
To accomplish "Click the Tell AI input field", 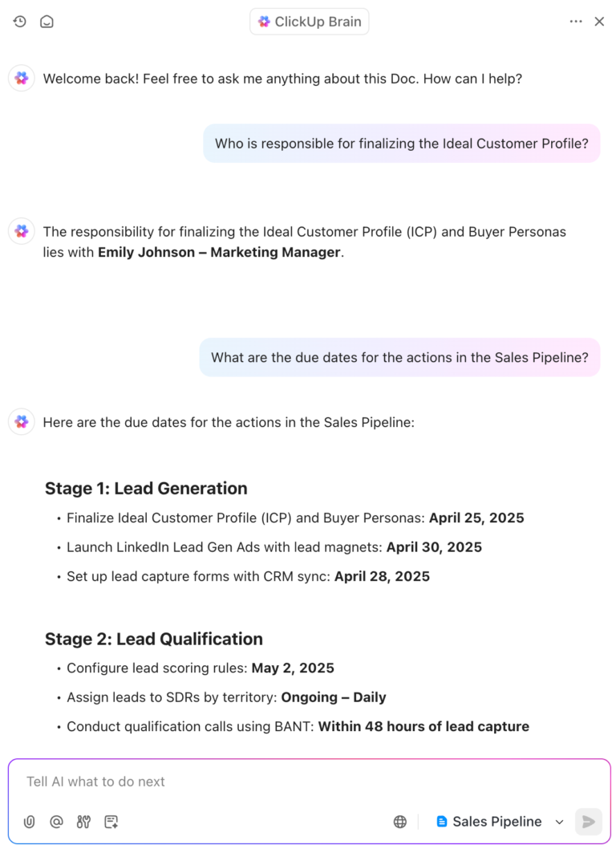I will tap(241, 781).
